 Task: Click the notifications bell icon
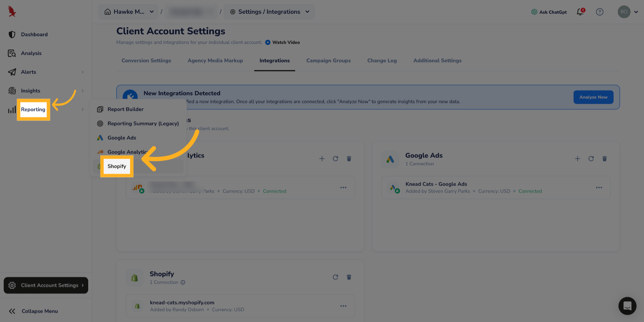click(580, 12)
